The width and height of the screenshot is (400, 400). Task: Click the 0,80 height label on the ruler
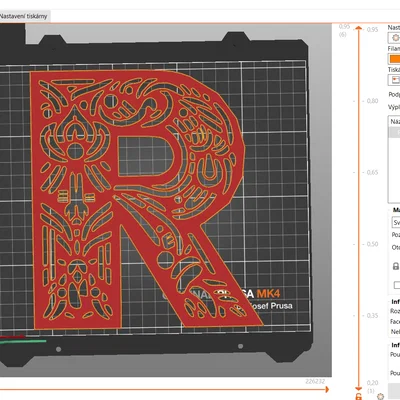(372, 101)
